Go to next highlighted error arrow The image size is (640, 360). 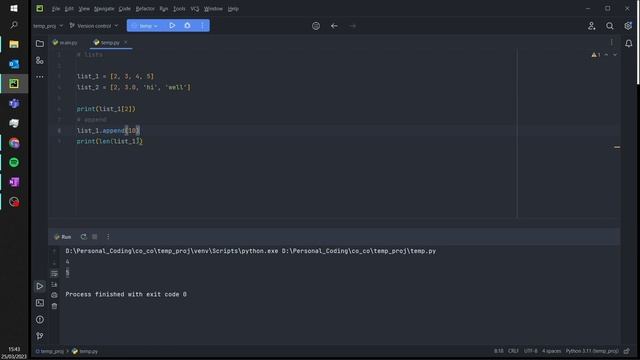point(615,55)
